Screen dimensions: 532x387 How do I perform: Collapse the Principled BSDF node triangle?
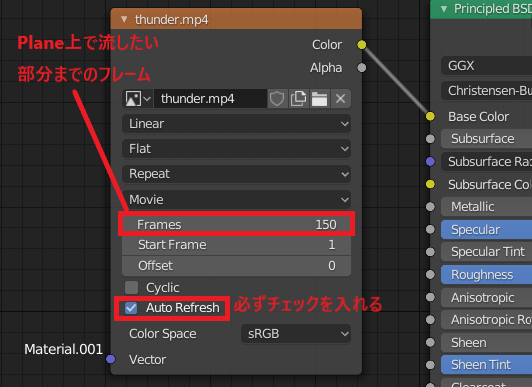pyautogui.click(x=444, y=9)
